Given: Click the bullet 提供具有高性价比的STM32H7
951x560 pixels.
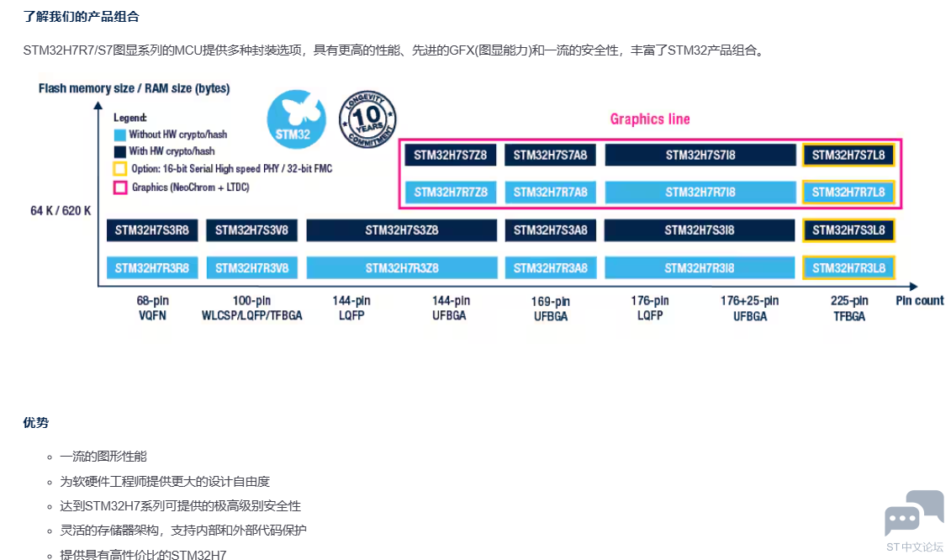Looking at the screenshot, I should tap(143, 555).
